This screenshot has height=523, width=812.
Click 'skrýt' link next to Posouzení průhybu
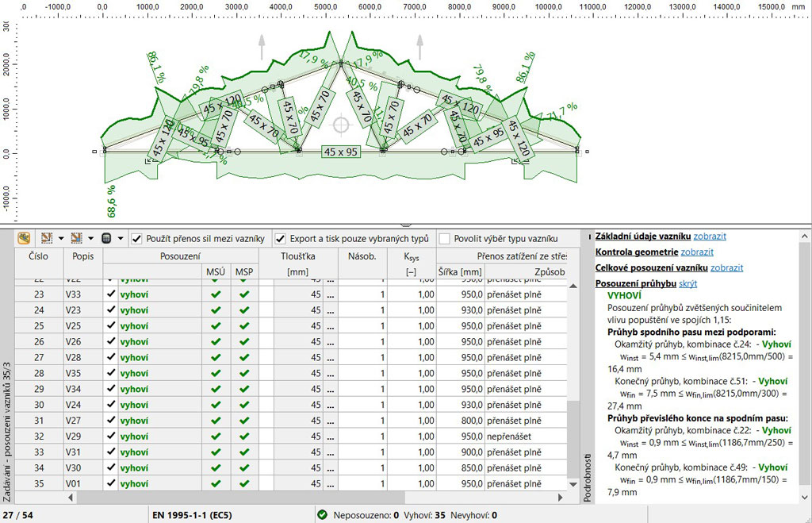(688, 283)
